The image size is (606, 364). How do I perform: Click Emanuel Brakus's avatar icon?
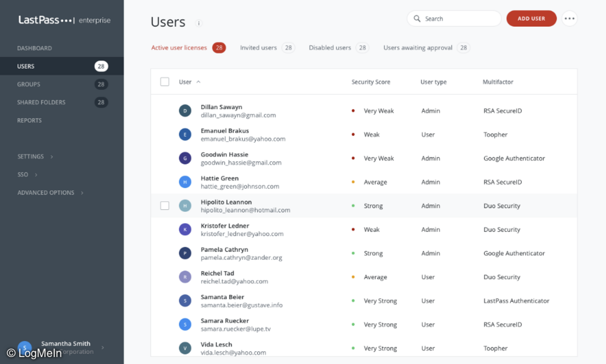click(185, 134)
